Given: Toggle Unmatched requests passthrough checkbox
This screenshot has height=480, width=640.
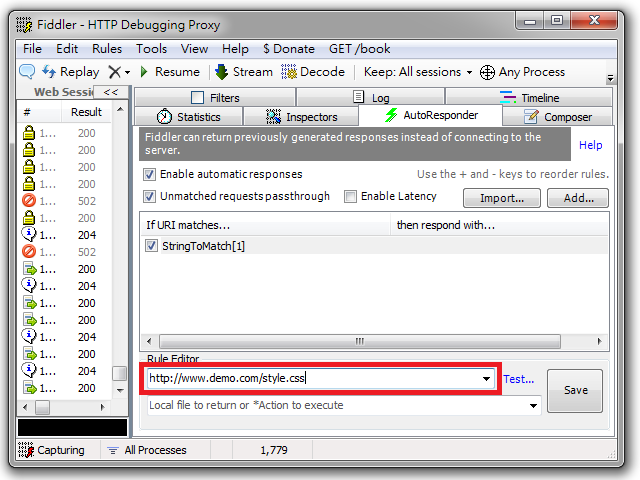Looking at the screenshot, I should pos(149,197).
